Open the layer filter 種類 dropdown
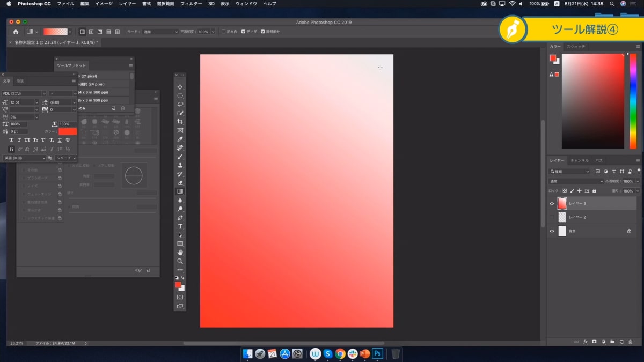Viewport: 644px width, 362px height. click(x=569, y=172)
